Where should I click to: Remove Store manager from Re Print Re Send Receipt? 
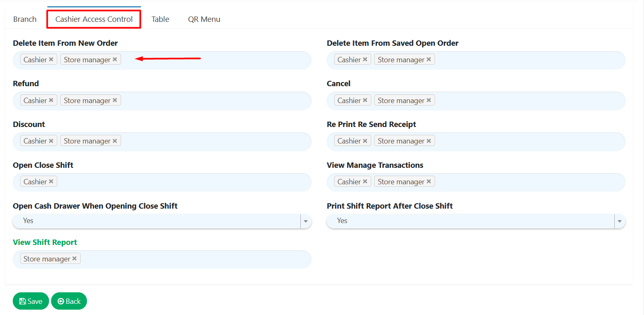click(x=429, y=140)
